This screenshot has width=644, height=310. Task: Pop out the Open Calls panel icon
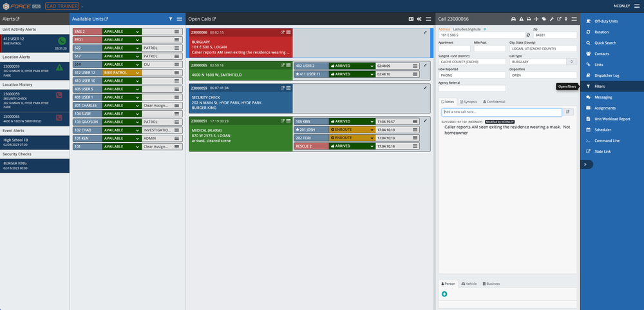tap(214, 19)
